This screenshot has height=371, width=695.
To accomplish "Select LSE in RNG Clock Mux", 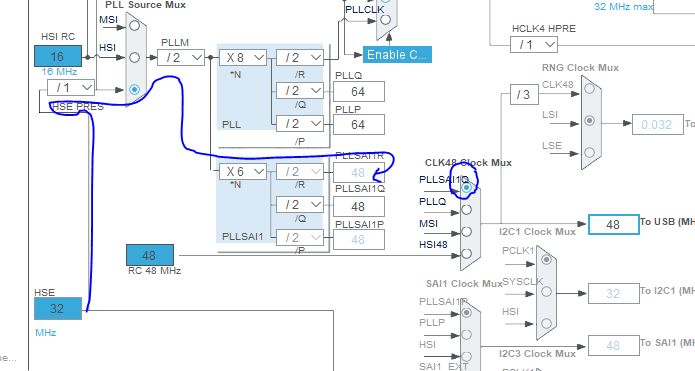I will (590, 152).
